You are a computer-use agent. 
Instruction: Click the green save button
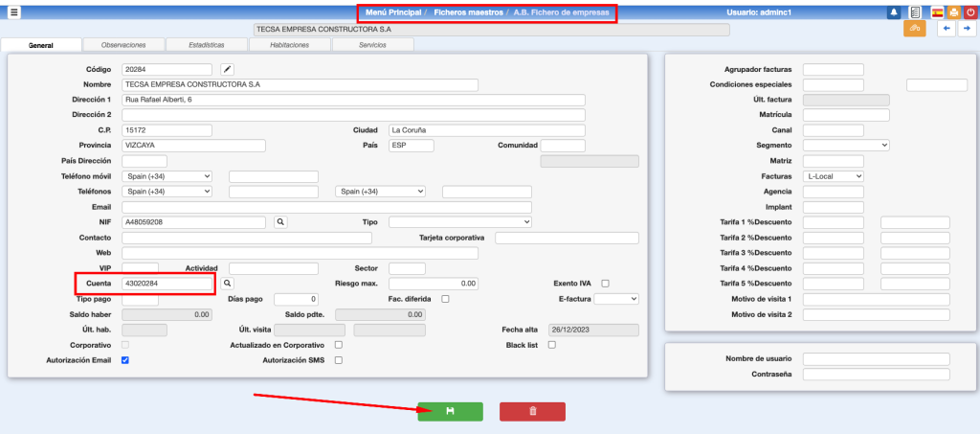tap(450, 411)
